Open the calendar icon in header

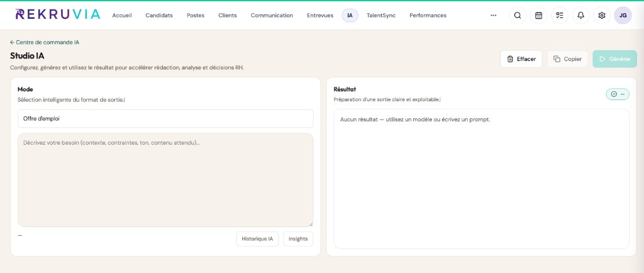pyautogui.click(x=538, y=16)
